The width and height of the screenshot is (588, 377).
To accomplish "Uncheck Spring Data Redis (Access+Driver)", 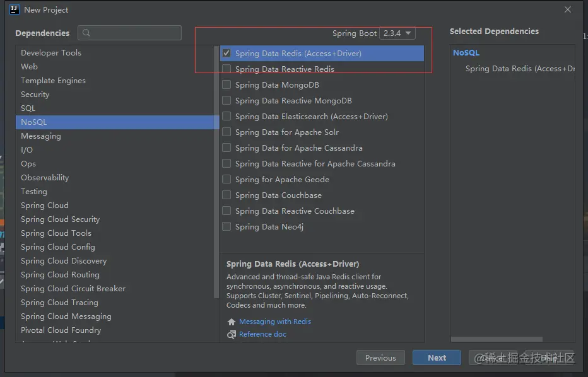I will pyautogui.click(x=226, y=53).
